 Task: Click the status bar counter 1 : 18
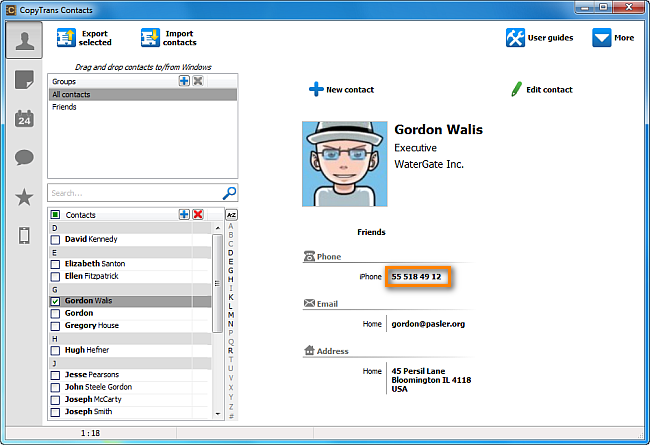point(90,433)
